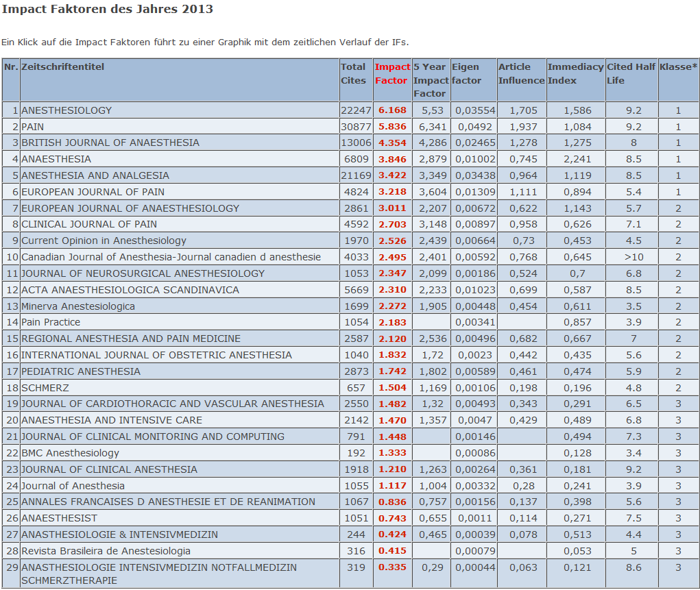Click impact factor 0.743 for ANAESTHESIST
Image resolution: width=700 pixels, height=590 pixels.
(x=392, y=518)
